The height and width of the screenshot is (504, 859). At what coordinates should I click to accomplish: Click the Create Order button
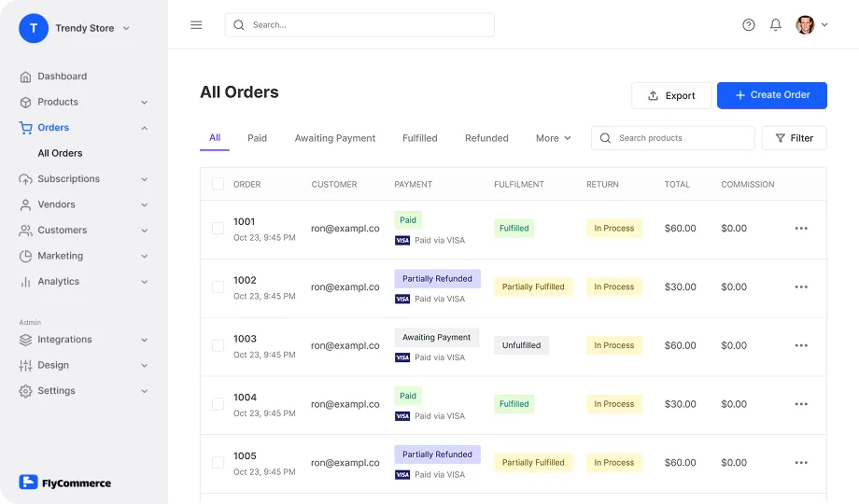coord(772,95)
